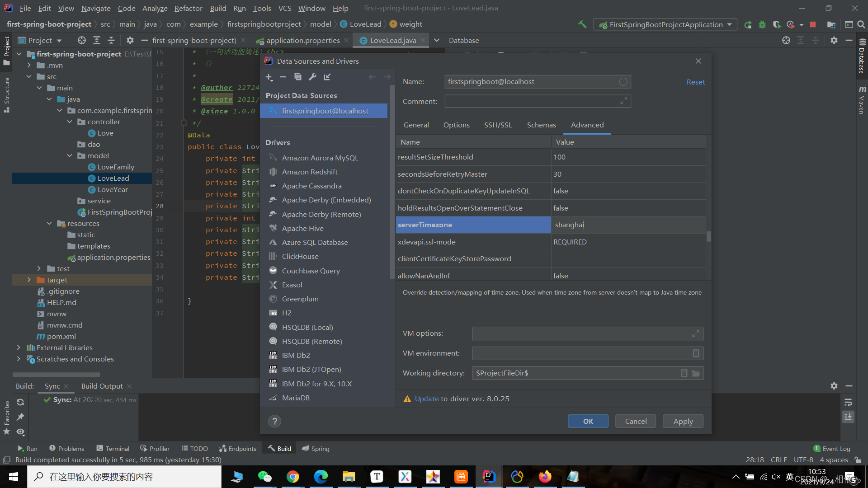Open run configuration dropdown
This screenshot has width=868, height=488.
665,24
